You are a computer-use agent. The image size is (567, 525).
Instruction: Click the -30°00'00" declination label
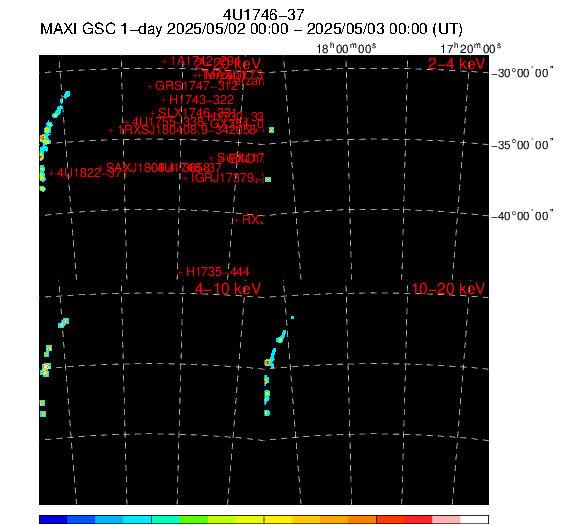[x=522, y=73]
